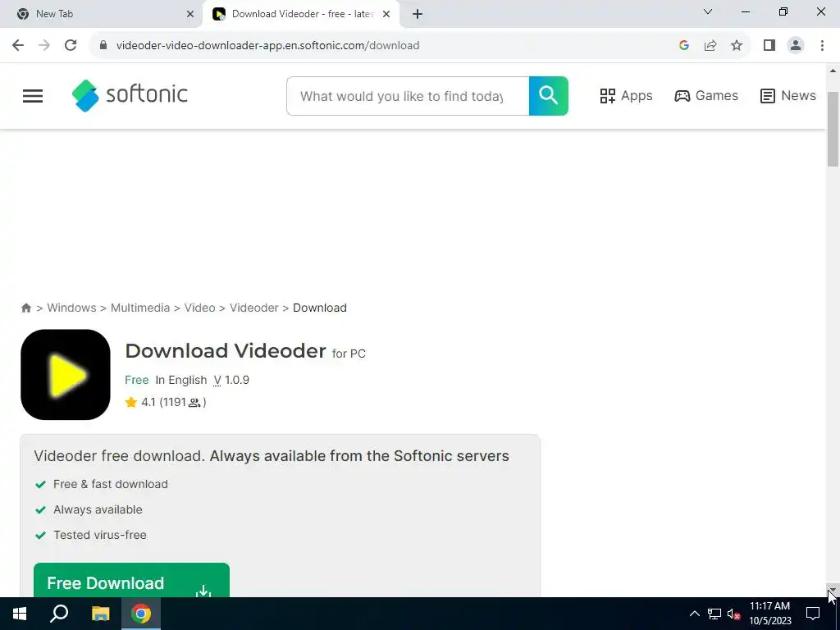The width and height of the screenshot is (840, 630).
Task: Click the Softonic logo
Action: tap(130, 95)
